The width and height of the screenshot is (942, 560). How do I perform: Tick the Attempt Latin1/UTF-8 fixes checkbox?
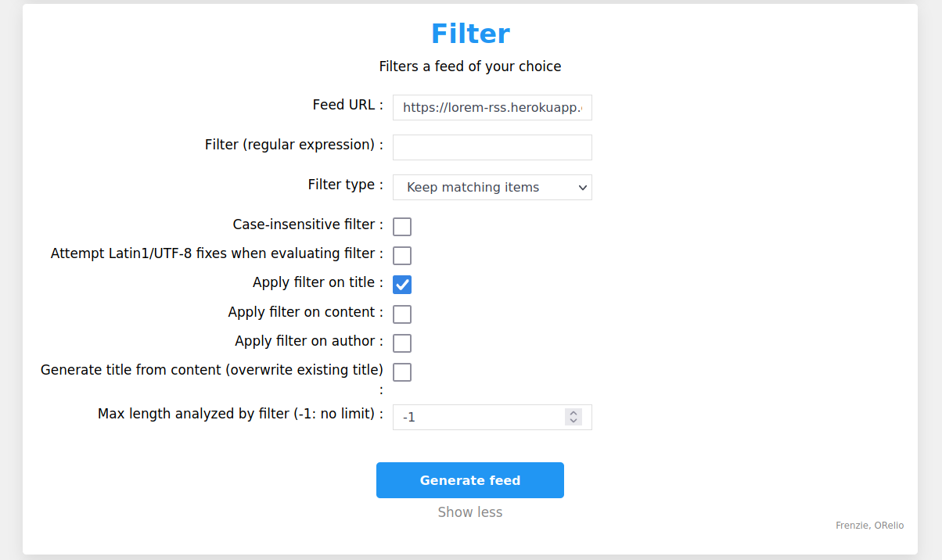(402, 256)
